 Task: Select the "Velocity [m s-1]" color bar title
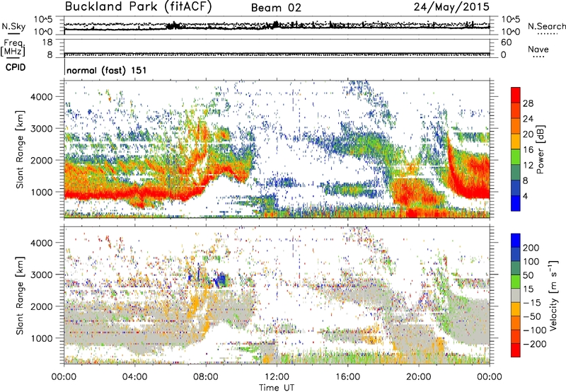(553, 295)
